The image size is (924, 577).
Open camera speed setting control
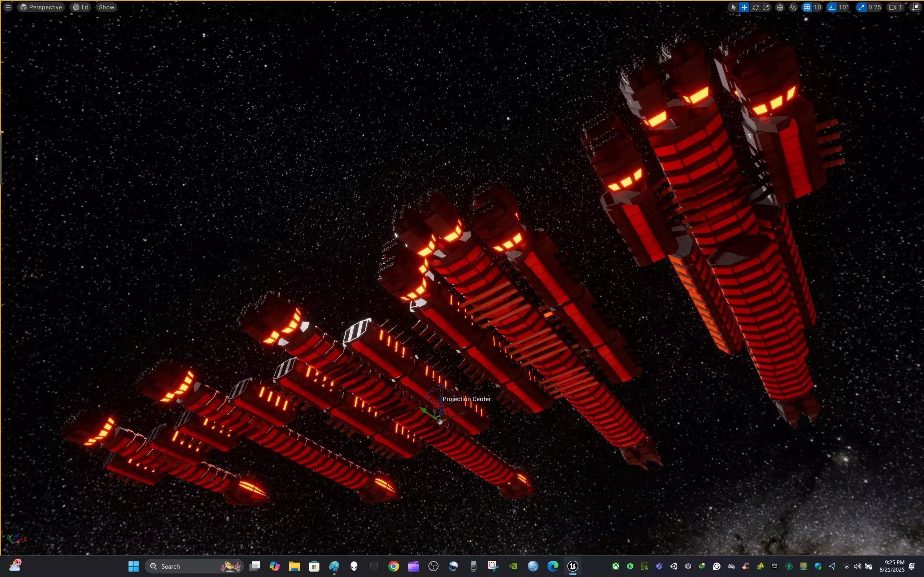coord(895,7)
